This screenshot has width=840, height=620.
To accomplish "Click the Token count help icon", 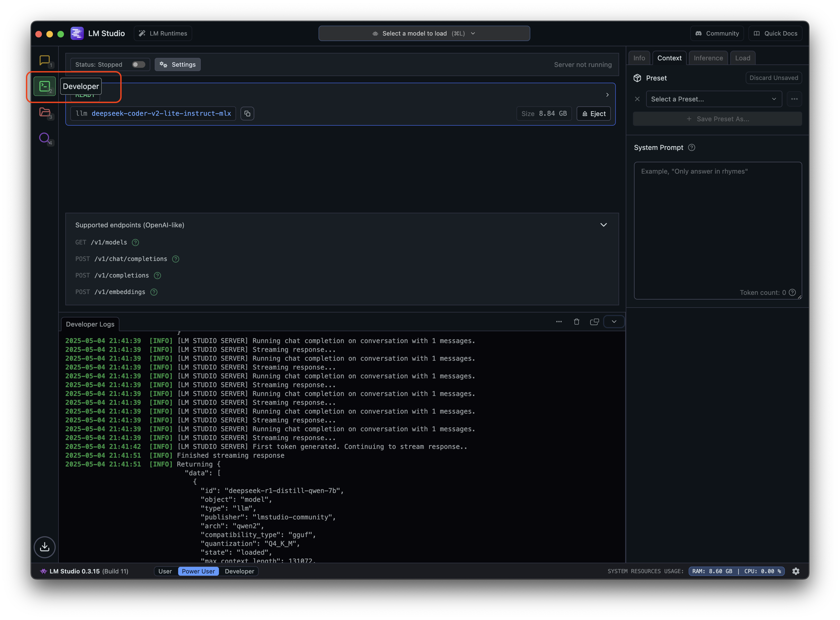I will (792, 292).
